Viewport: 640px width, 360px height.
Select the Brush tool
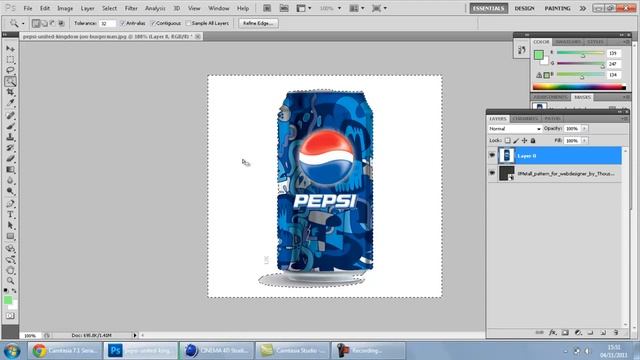10,126
